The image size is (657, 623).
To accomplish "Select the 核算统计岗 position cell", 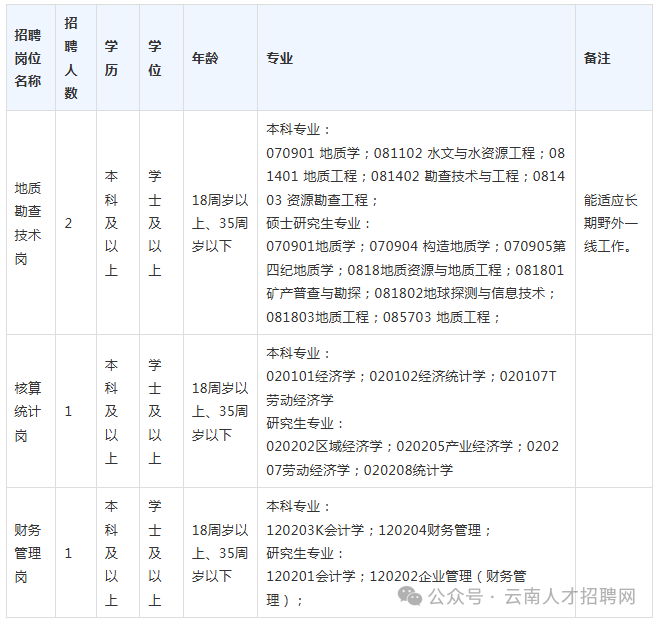I will click(x=31, y=411).
